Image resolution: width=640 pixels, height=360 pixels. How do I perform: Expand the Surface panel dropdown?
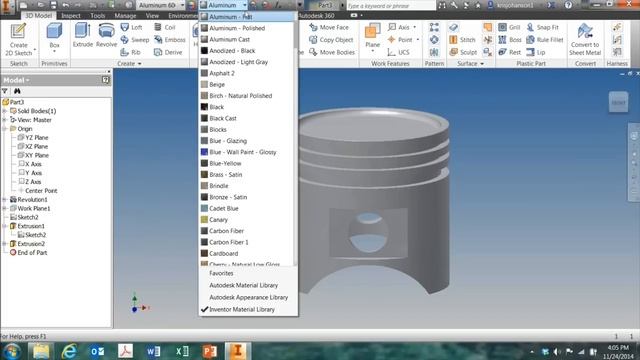click(470, 64)
